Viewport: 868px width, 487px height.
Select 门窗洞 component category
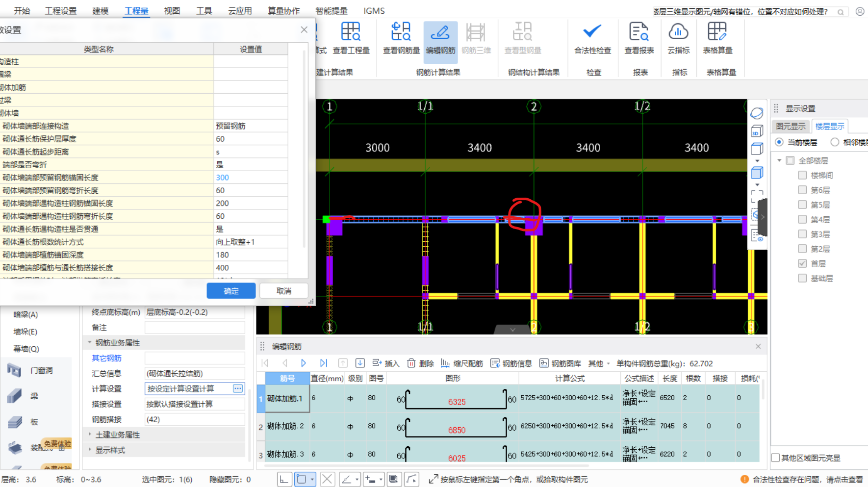(x=42, y=370)
